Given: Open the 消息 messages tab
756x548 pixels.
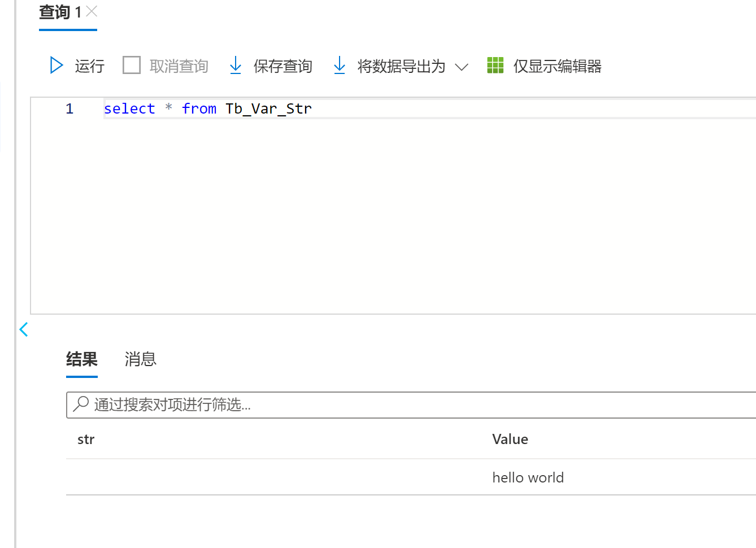Looking at the screenshot, I should (x=140, y=359).
